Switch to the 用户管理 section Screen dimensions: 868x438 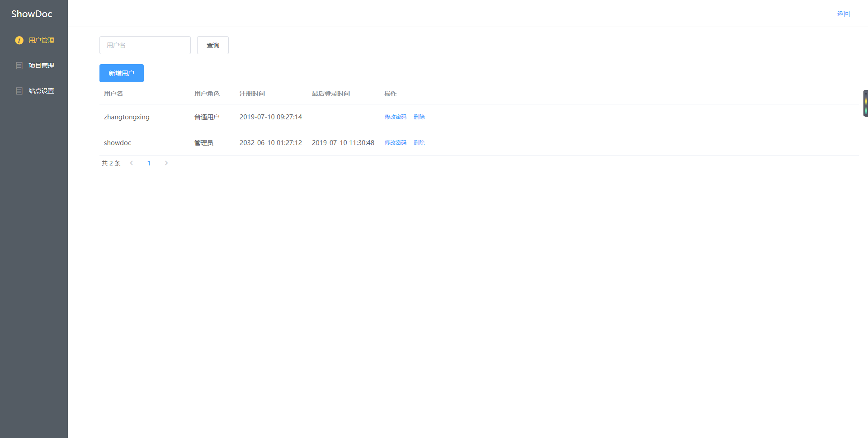click(x=41, y=40)
